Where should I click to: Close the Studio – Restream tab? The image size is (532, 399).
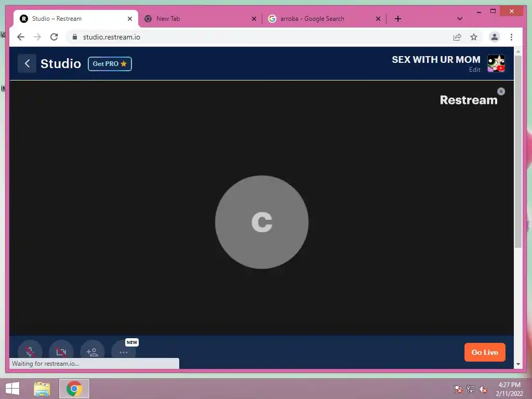tap(129, 19)
